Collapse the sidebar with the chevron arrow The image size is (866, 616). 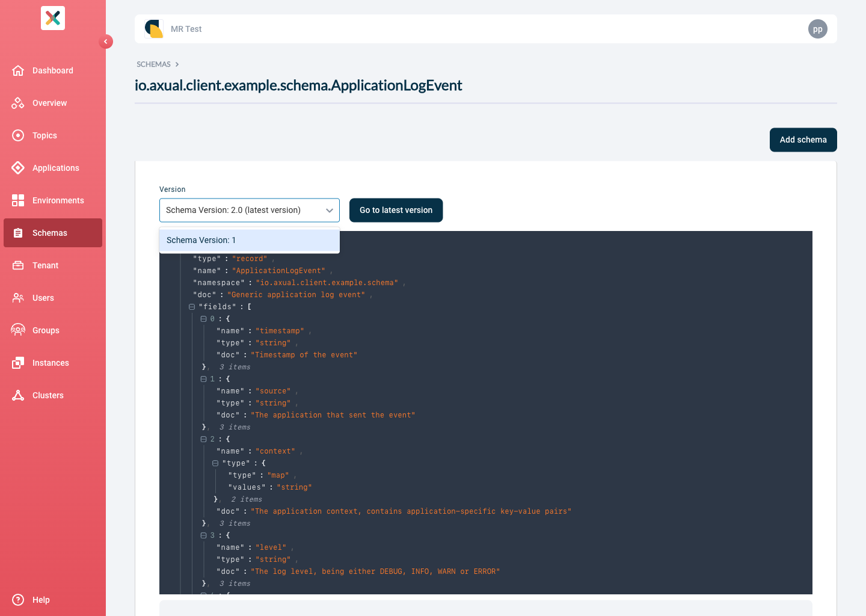106,42
